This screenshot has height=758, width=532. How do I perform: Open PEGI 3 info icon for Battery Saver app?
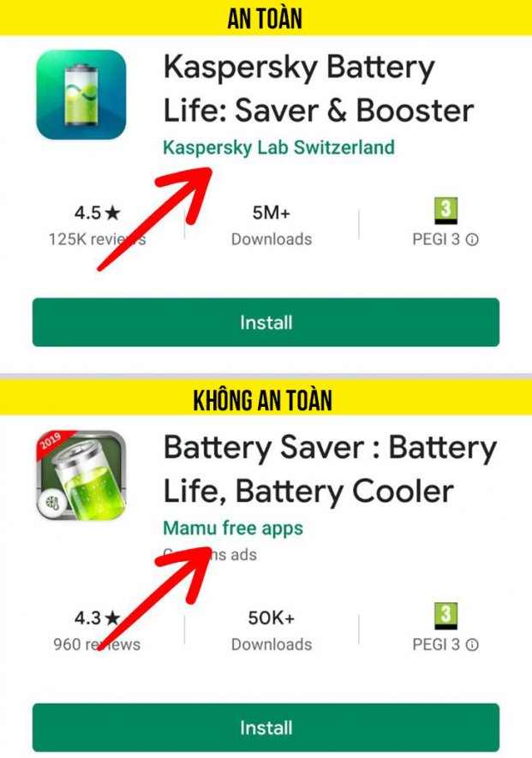coord(473,644)
